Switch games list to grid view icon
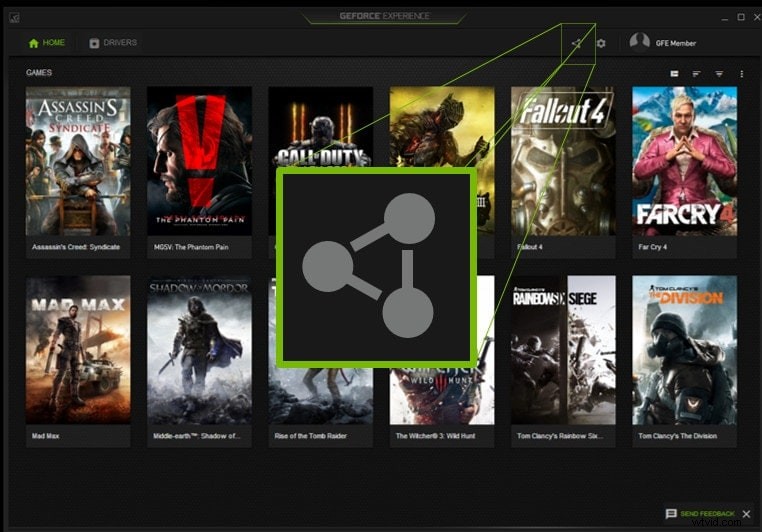 pyautogui.click(x=674, y=74)
